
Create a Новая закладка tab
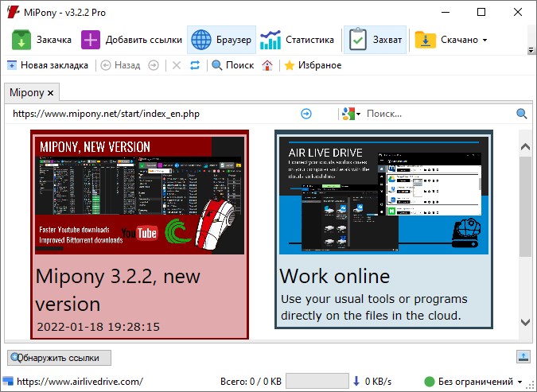tap(48, 65)
